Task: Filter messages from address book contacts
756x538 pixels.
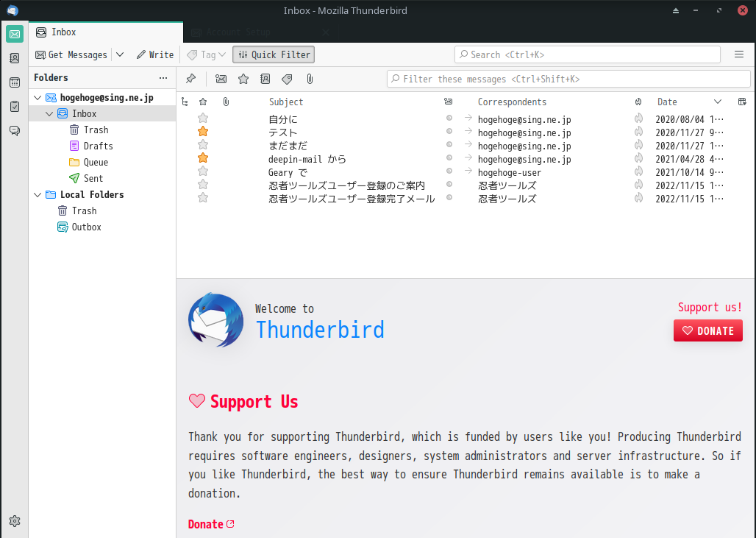Action: coord(265,79)
